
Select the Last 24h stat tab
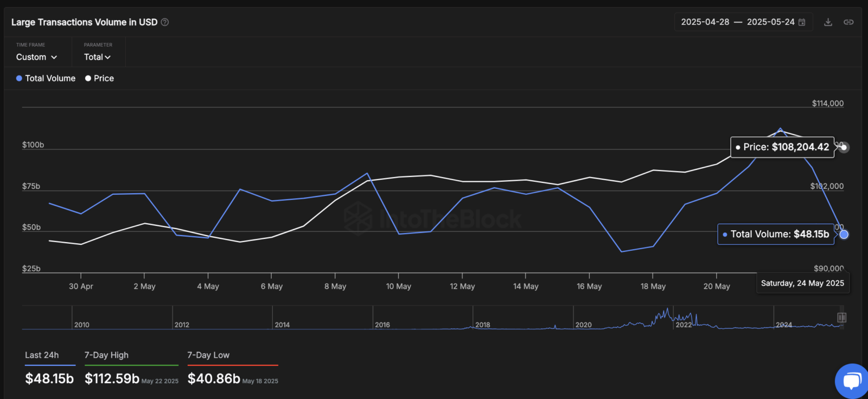tap(42, 355)
